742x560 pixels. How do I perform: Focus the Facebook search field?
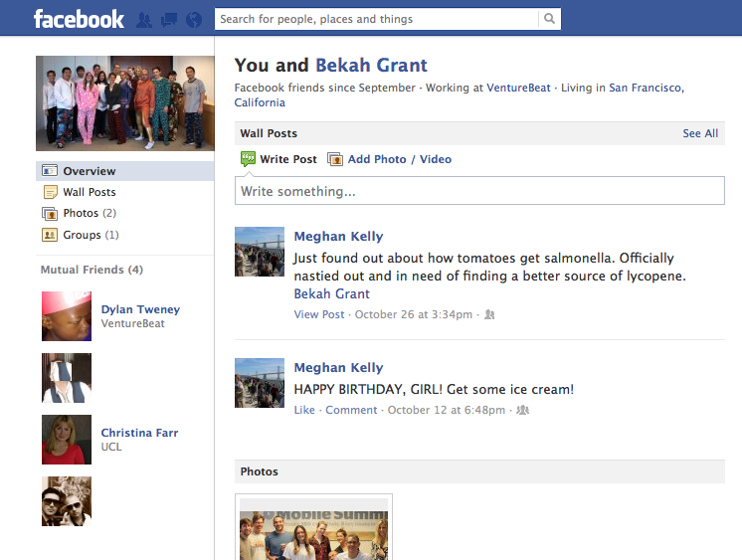click(377, 19)
